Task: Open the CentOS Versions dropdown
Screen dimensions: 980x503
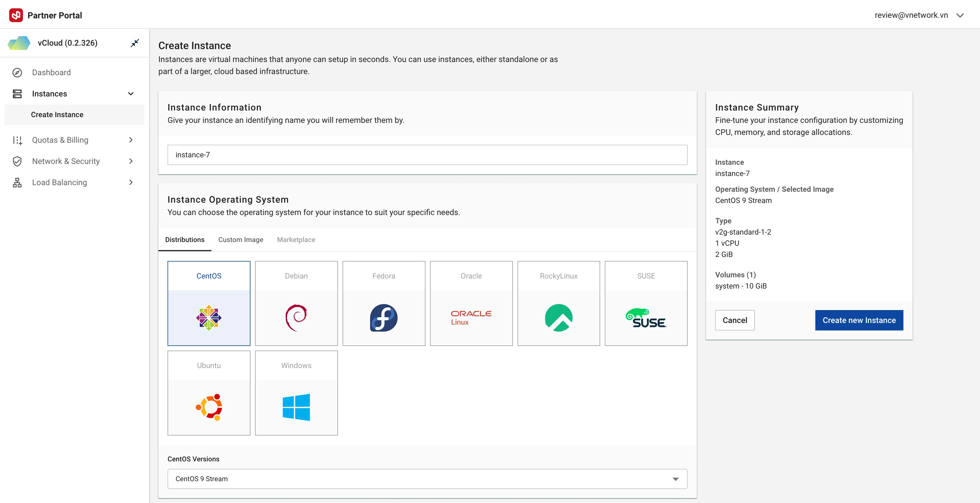Action: point(427,479)
